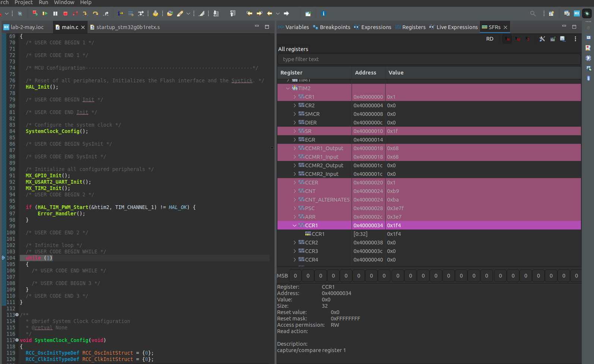594x364 pixels.
Task: Select the Debug perspective bug icon
Action: pyautogui.click(x=587, y=13)
